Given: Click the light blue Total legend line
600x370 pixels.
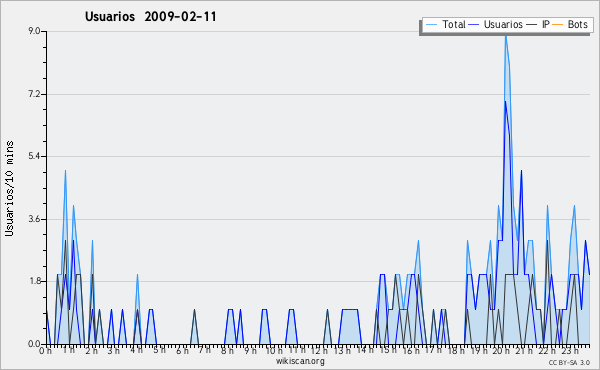Looking at the screenshot, I should pos(431,25).
